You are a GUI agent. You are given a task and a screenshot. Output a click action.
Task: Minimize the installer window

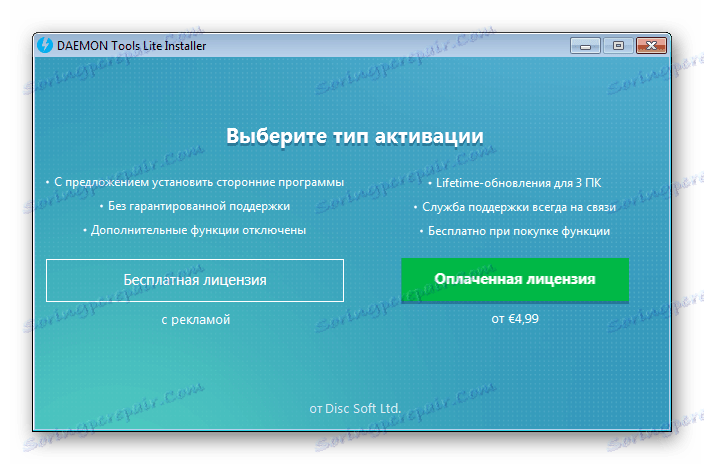point(585,46)
